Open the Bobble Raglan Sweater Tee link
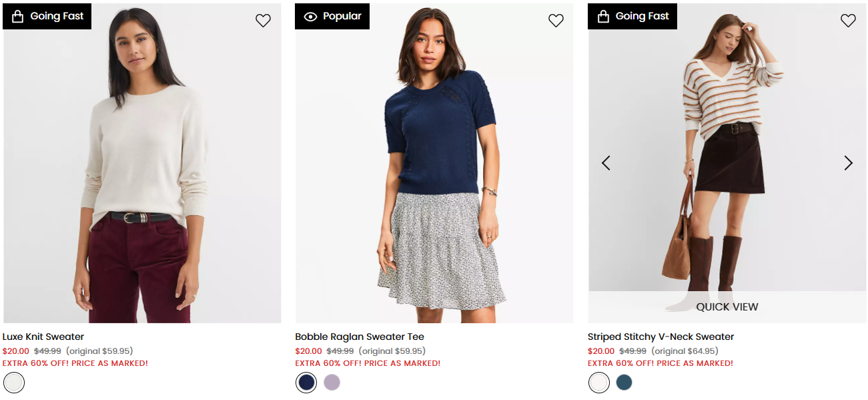Image resolution: width=868 pixels, height=400 pixels. [x=360, y=337]
